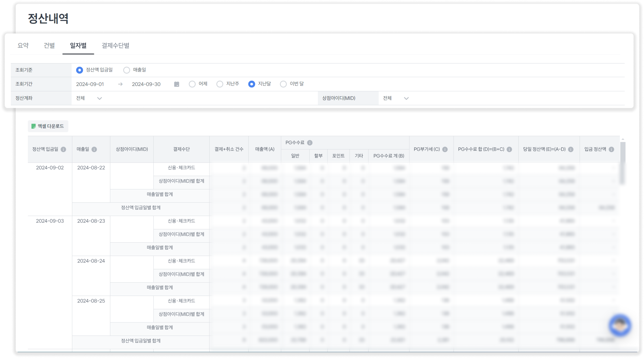Click info icon beside 매출일 column header
This screenshot has width=644, height=358.
click(x=94, y=149)
